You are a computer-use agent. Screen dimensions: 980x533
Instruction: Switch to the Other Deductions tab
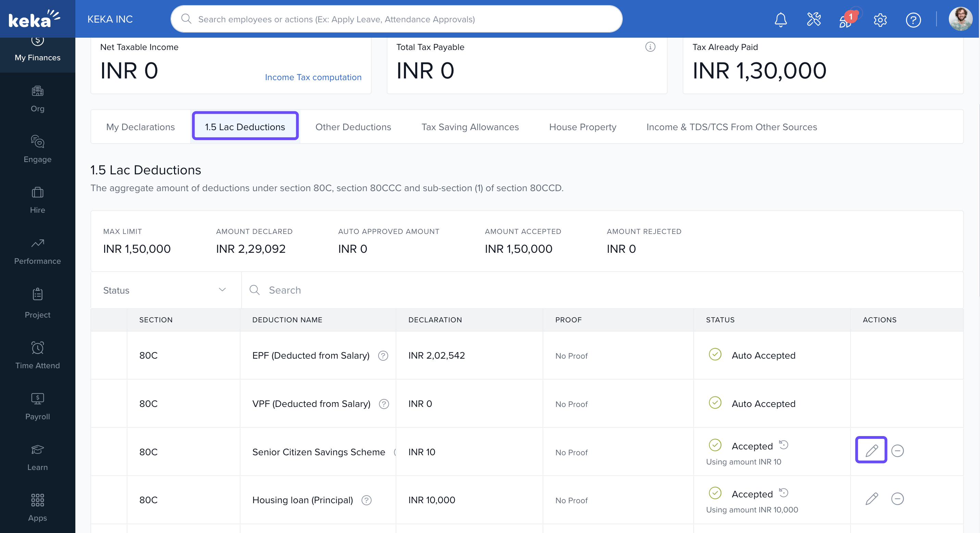pyautogui.click(x=353, y=127)
